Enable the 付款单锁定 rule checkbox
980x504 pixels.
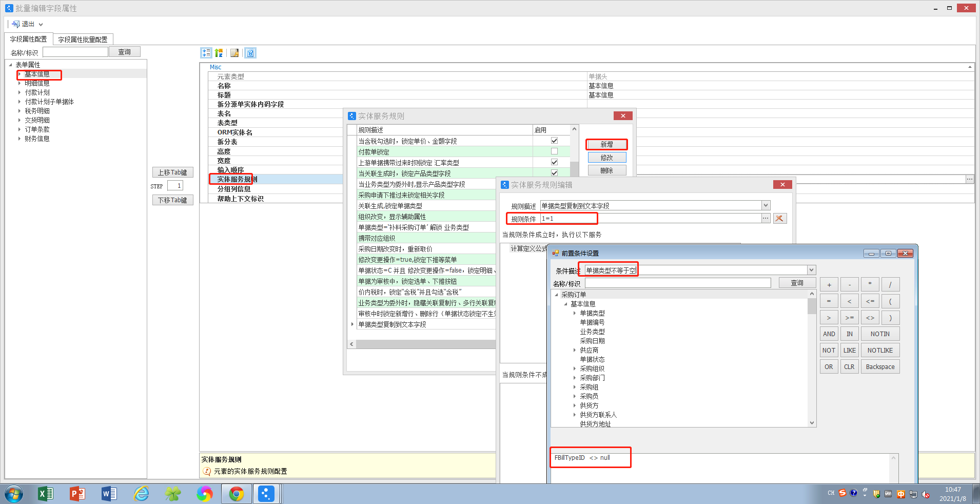554,151
